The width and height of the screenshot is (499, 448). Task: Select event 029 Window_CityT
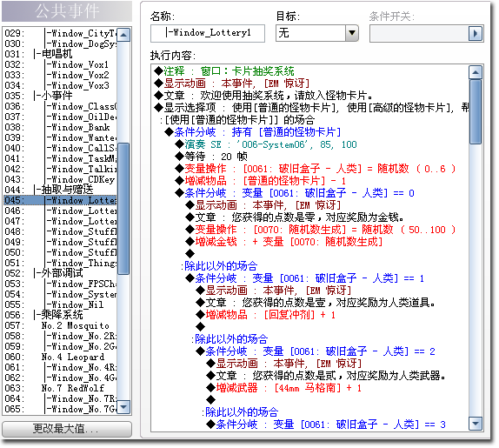[x=61, y=33]
